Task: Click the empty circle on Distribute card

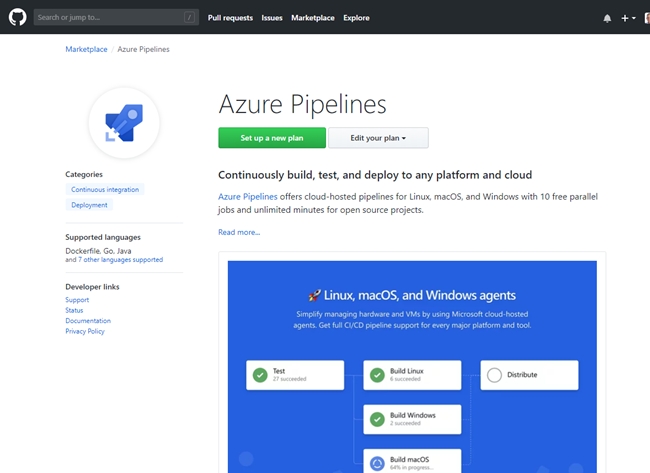Action: pos(494,375)
